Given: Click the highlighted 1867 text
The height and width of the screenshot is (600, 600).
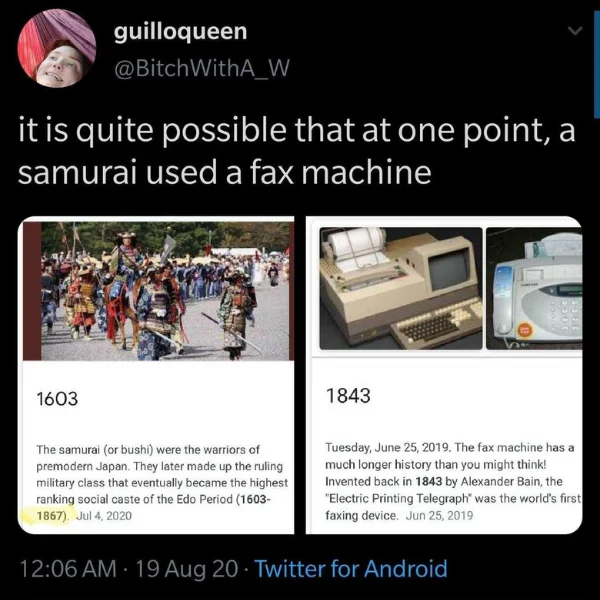Looking at the screenshot, I should (x=51, y=515).
